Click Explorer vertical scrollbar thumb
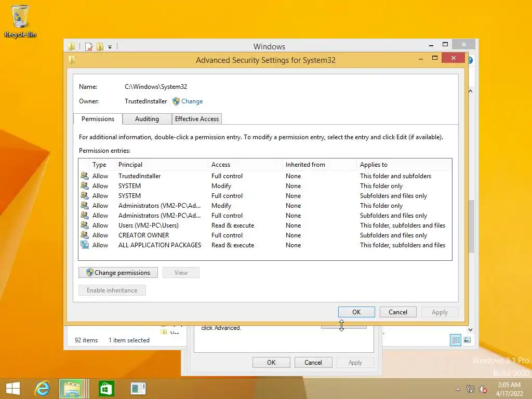 (471, 227)
